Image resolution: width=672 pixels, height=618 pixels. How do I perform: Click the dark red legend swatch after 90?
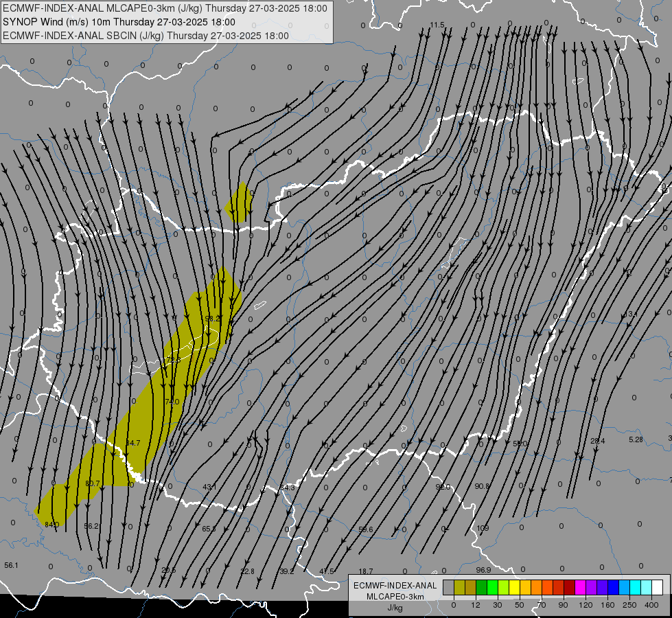tap(570, 587)
